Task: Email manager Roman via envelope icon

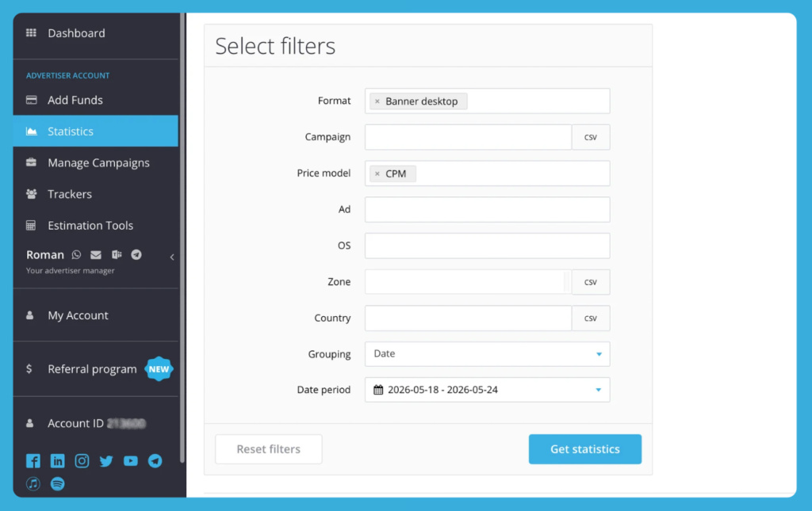Action: (96, 254)
